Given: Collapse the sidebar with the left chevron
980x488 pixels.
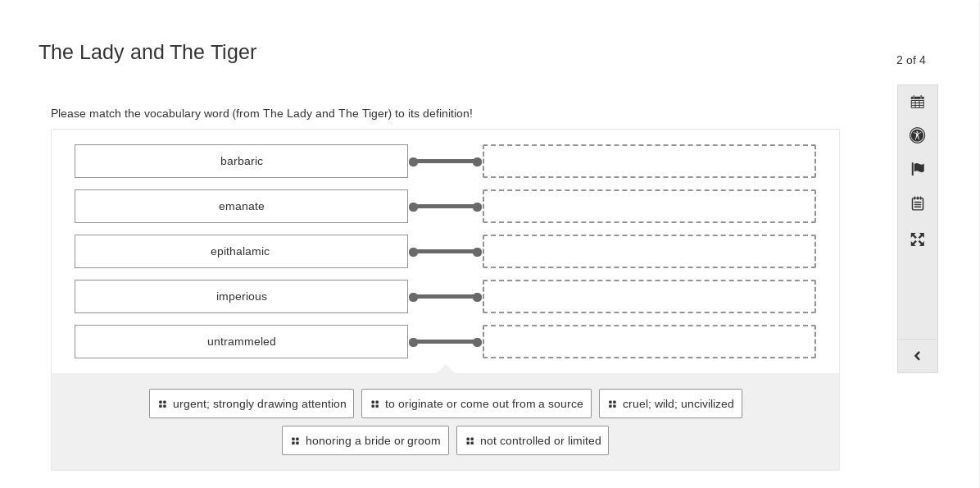Looking at the screenshot, I should coord(917,356).
